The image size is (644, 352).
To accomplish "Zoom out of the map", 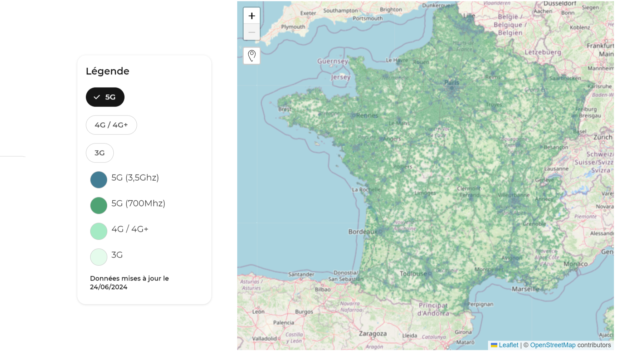I will pos(252,32).
